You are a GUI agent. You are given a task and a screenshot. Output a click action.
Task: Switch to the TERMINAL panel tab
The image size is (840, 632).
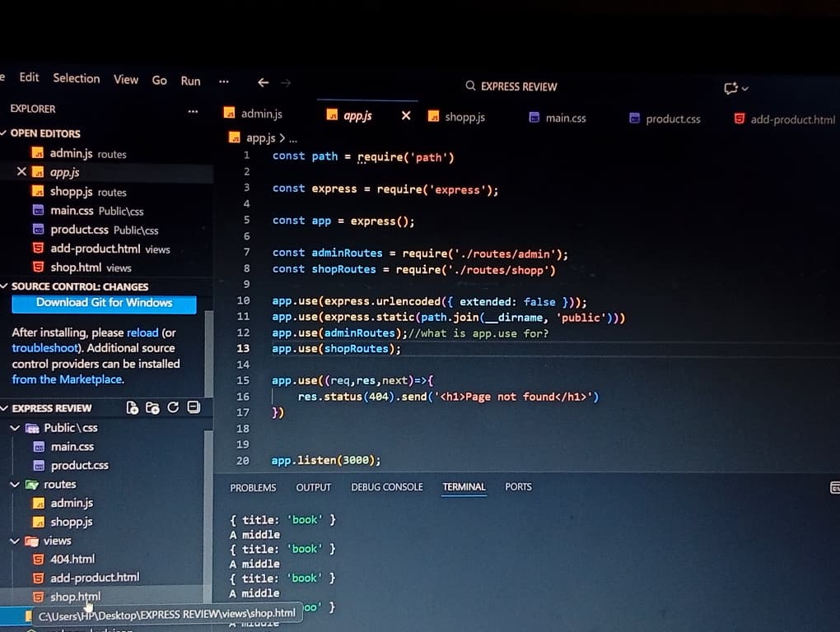pyautogui.click(x=464, y=487)
